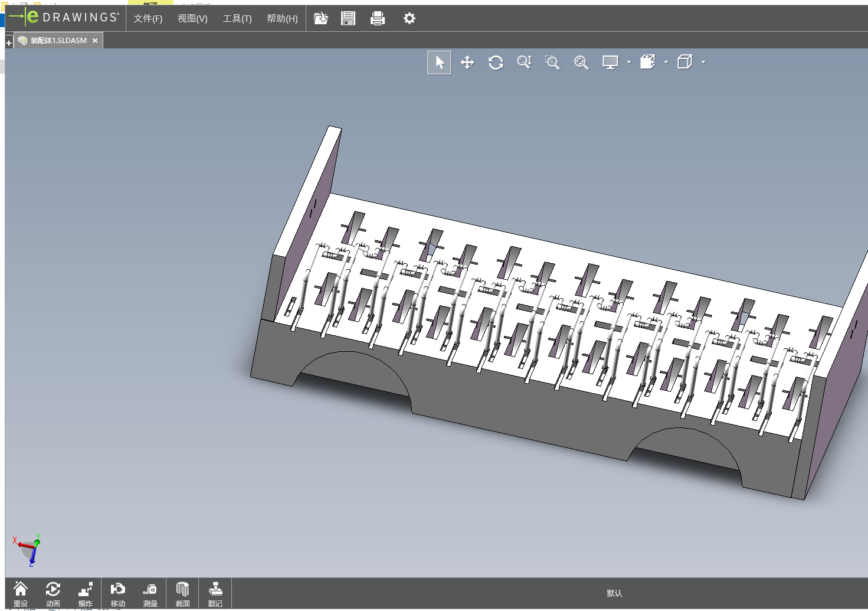This screenshot has height=611, width=868.
Task: Click the Zoom to Fit icon
Action: pyautogui.click(x=581, y=63)
